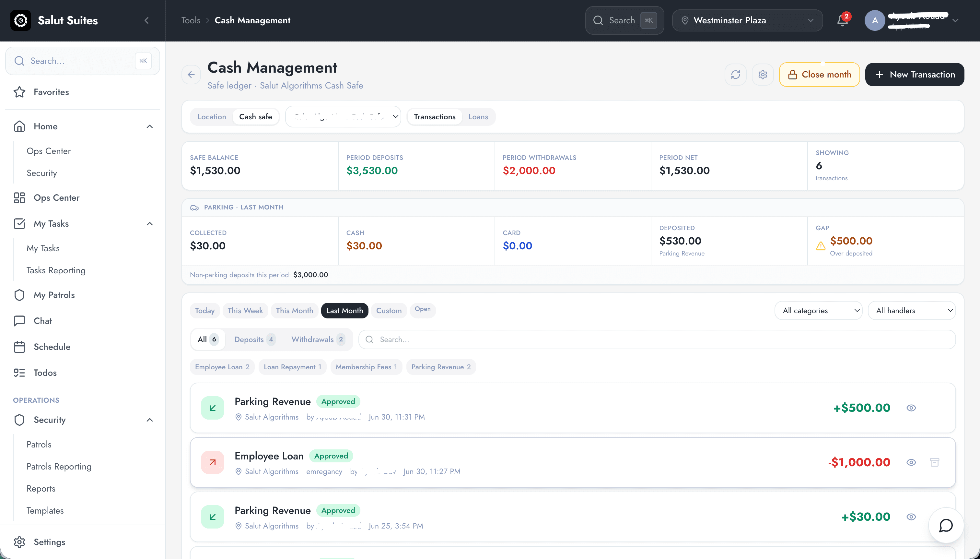Open the user account menu chevron

tap(955, 20)
